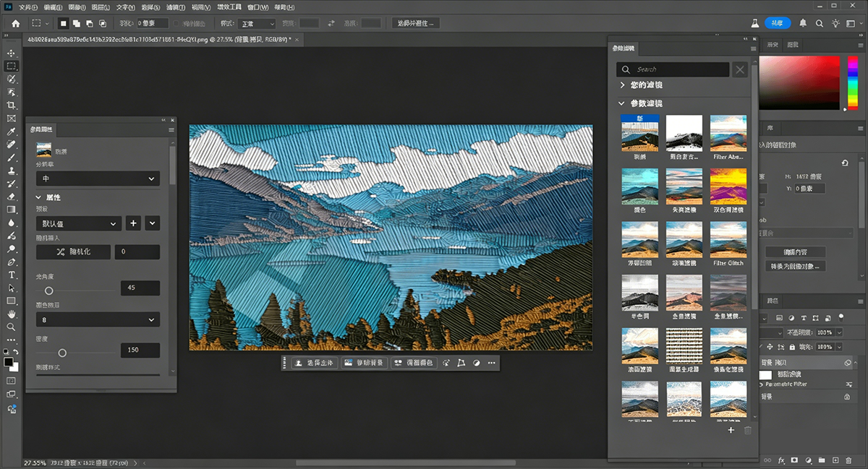
Task: Choose Intersect with selection mode icon
Action: [x=103, y=23]
